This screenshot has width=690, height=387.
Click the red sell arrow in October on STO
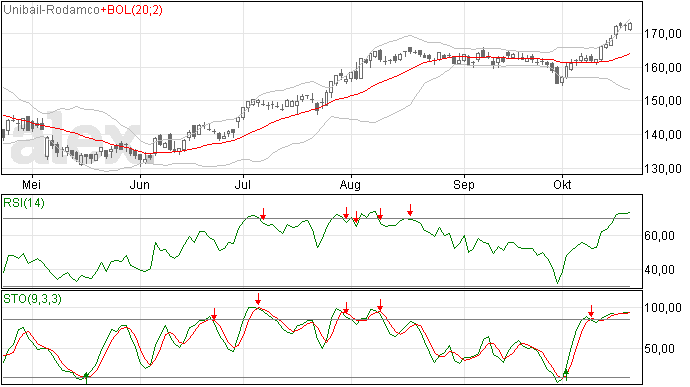[x=592, y=311]
